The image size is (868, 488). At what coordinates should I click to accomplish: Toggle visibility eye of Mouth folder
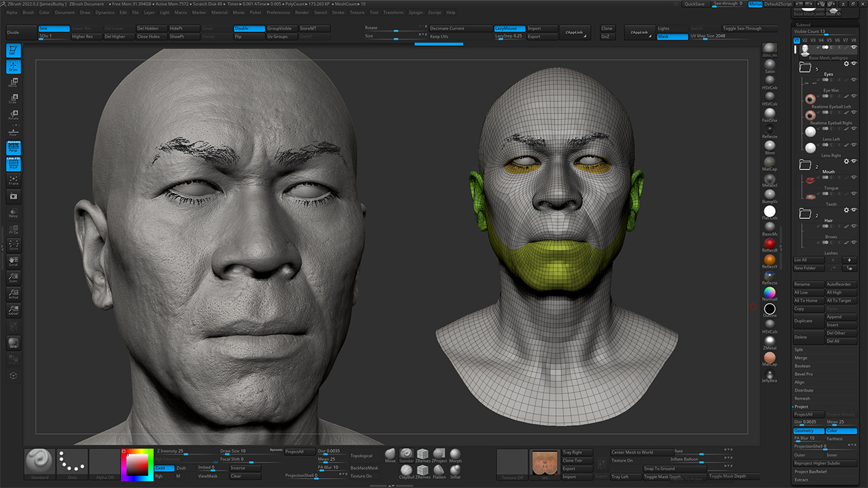coord(854,161)
